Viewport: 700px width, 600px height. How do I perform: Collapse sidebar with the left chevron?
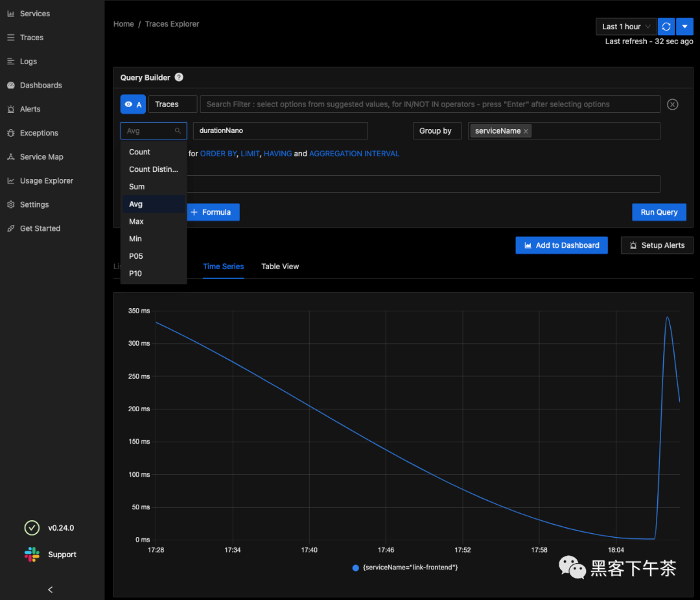point(51,590)
